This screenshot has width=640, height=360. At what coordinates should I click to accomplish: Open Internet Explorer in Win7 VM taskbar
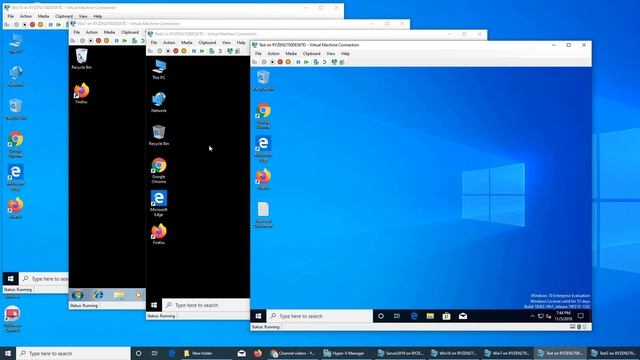pos(98,295)
